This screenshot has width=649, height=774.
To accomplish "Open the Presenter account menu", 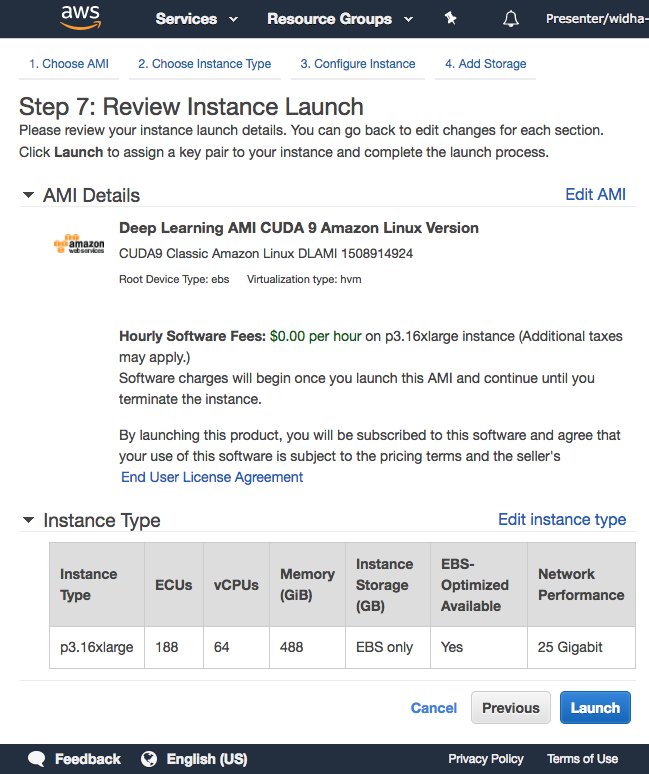I will tap(597, 19).
